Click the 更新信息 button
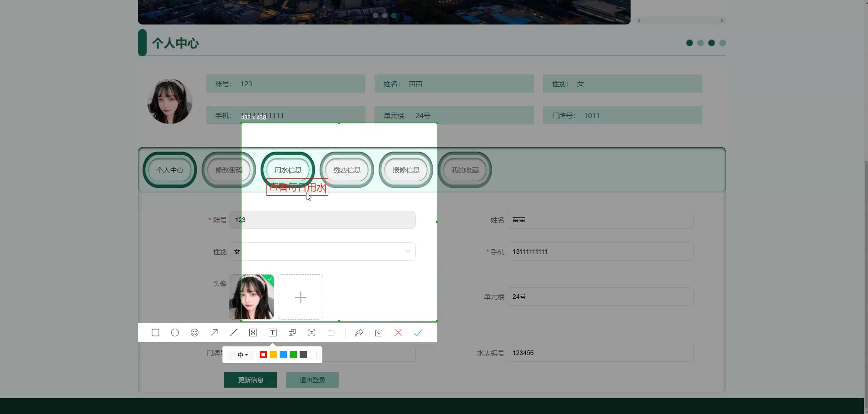868x414 pixels. tap(251, 380)
